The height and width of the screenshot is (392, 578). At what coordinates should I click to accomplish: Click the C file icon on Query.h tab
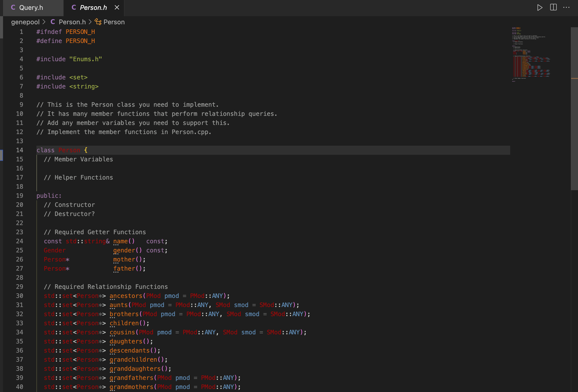tap(13, 8)
